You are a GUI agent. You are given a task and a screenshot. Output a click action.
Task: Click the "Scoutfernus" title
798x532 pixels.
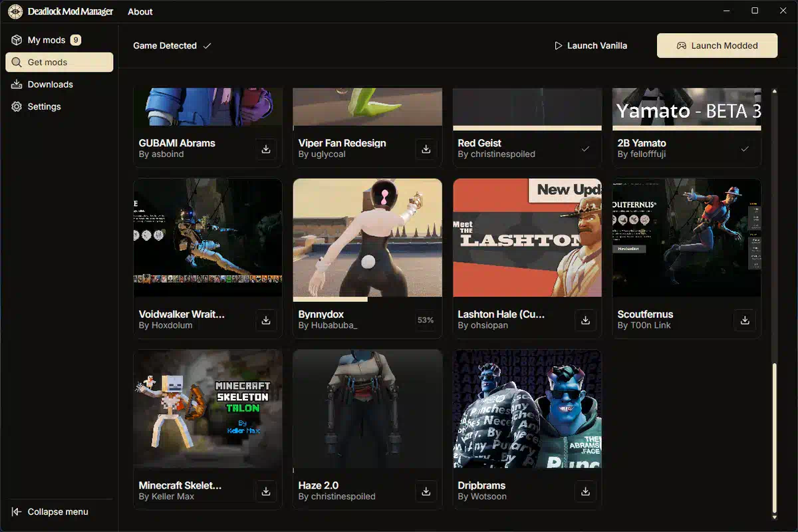[x=645, y=314]
